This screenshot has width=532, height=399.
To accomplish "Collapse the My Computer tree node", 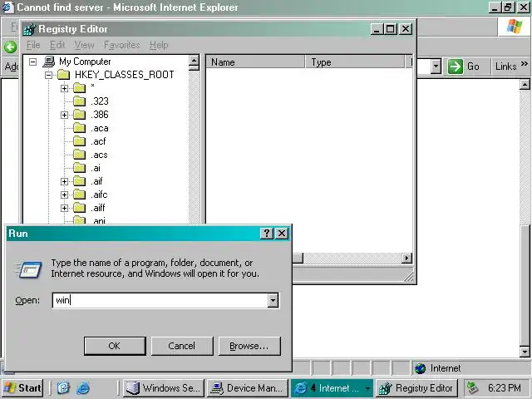I will point(32,62).
